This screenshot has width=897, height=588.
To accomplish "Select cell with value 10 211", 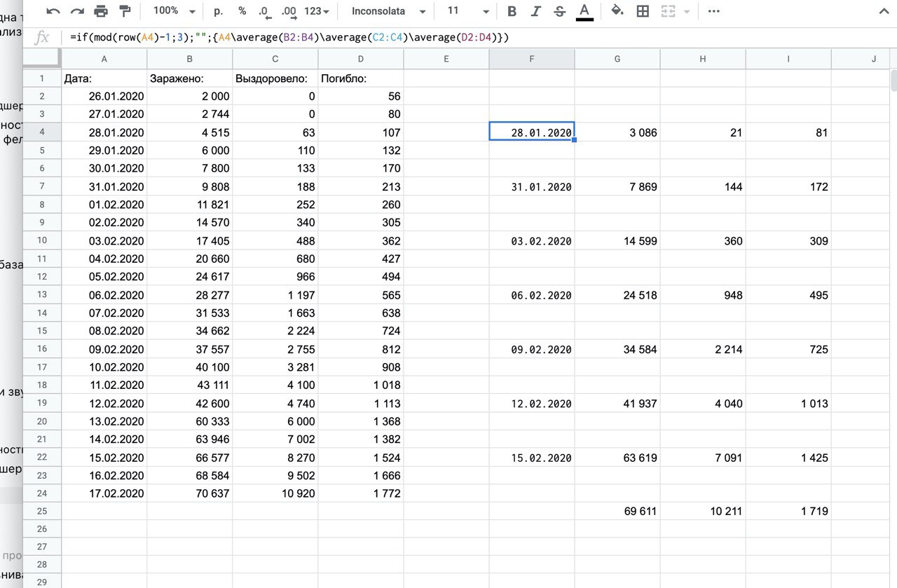I will 703,512.
